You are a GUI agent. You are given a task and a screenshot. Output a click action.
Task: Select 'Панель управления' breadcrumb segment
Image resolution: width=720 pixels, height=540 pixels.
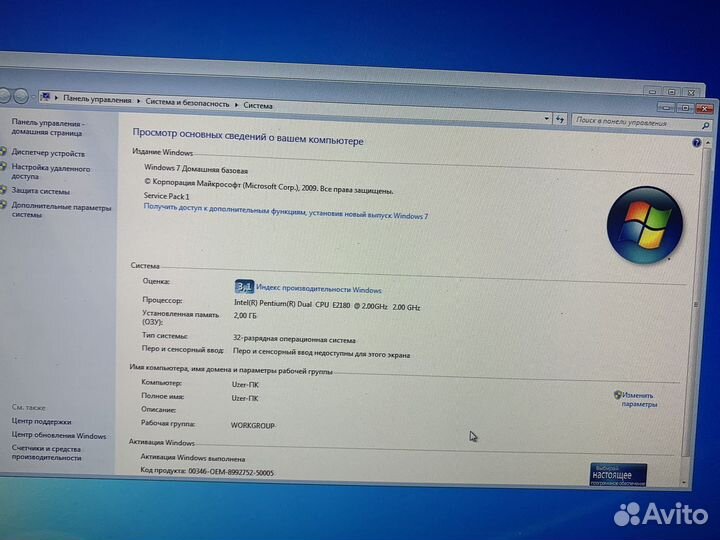point(97,99)
